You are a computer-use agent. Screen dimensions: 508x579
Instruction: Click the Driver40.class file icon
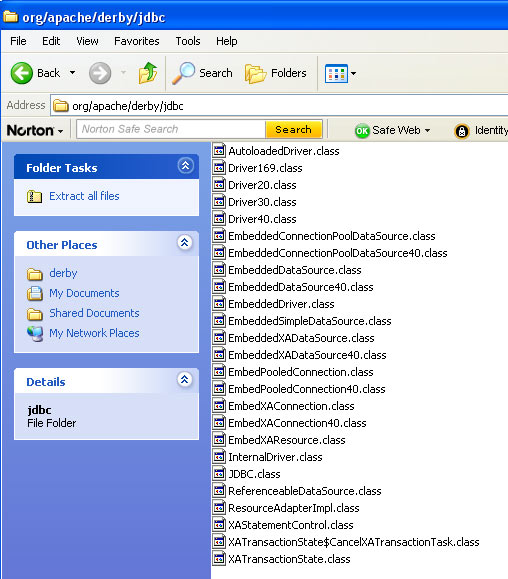point(219,218)
